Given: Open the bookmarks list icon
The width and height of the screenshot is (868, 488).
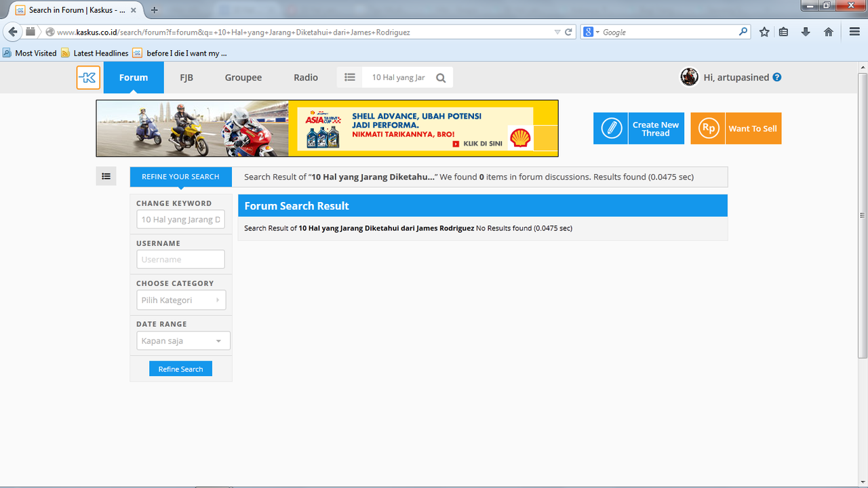Looking at the screenshot, I should tap(783, 32).
